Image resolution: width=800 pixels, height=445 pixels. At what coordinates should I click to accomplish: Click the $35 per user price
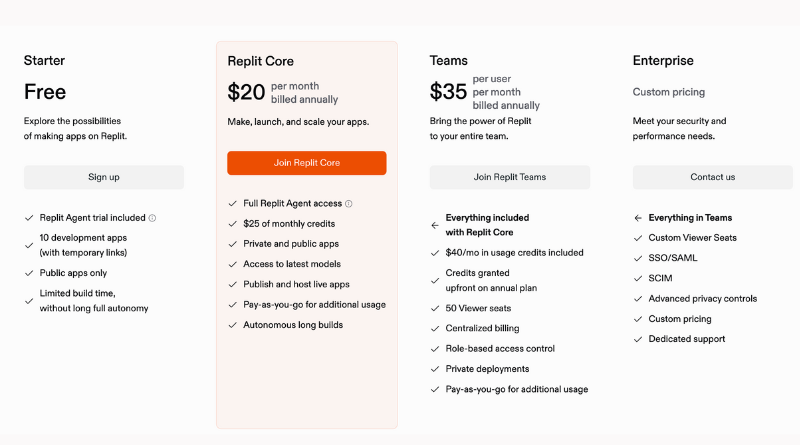[x=449, y=92]
